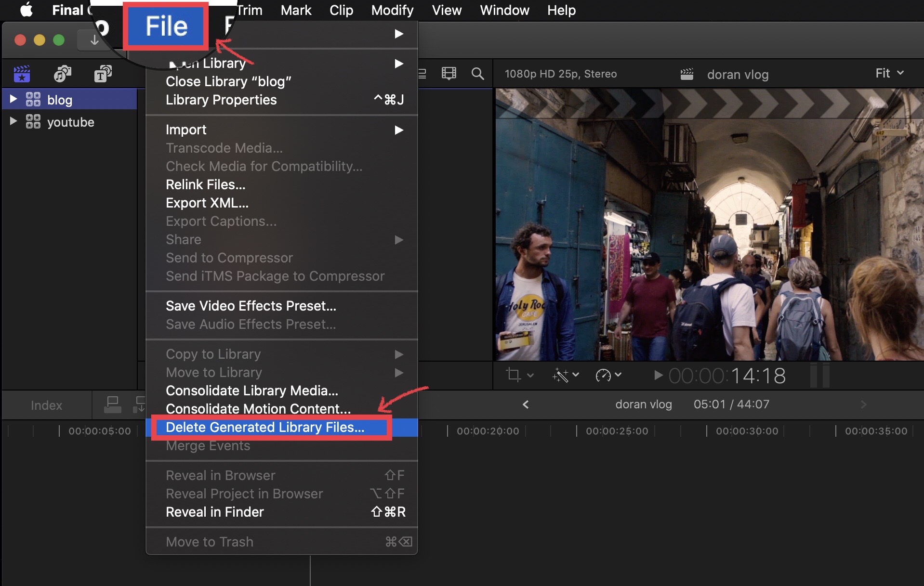Expand the blog library

point(13,99)
